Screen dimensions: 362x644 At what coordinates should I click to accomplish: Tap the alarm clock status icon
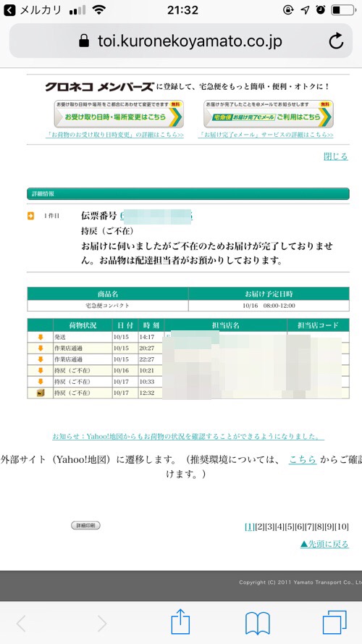tap(321, 10)
